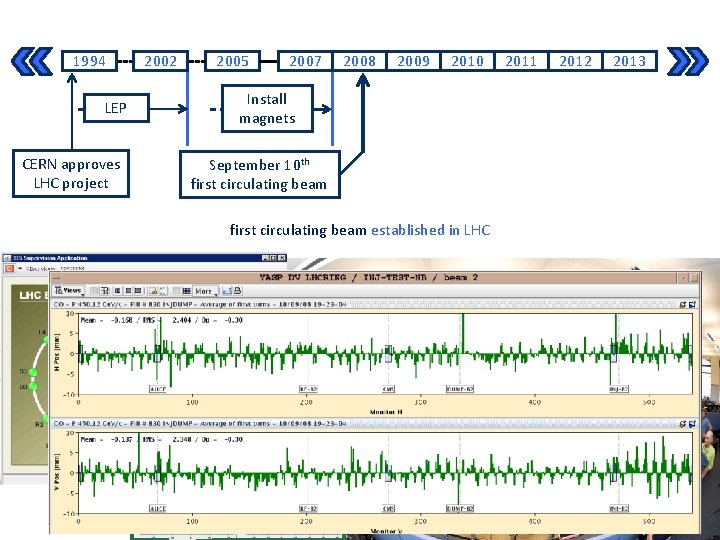Screen dimensions: 720x540
Task: Click the ALICE marker label in the V plot
Action: click(158, 508)
